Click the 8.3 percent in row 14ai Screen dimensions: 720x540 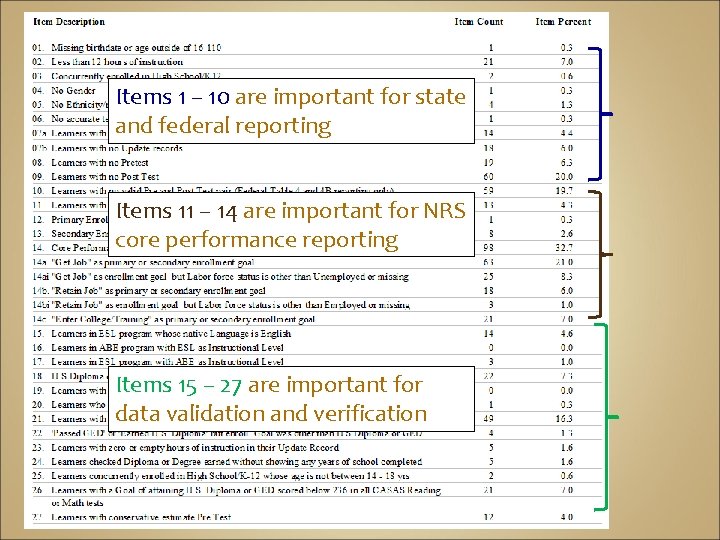[x=567, y=276]
